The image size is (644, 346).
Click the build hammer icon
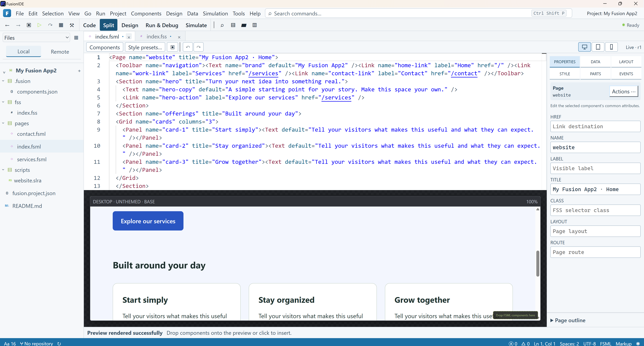(72, 25)
